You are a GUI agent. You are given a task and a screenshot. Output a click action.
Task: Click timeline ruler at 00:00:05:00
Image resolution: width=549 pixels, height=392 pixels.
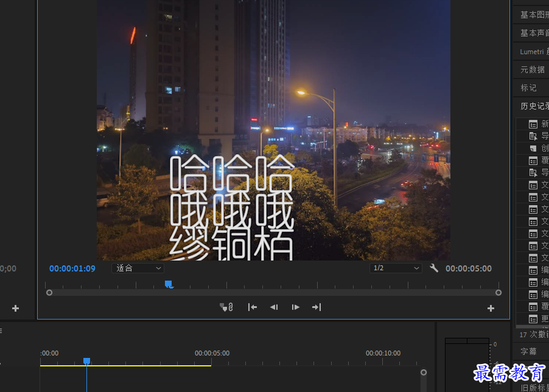212,353
